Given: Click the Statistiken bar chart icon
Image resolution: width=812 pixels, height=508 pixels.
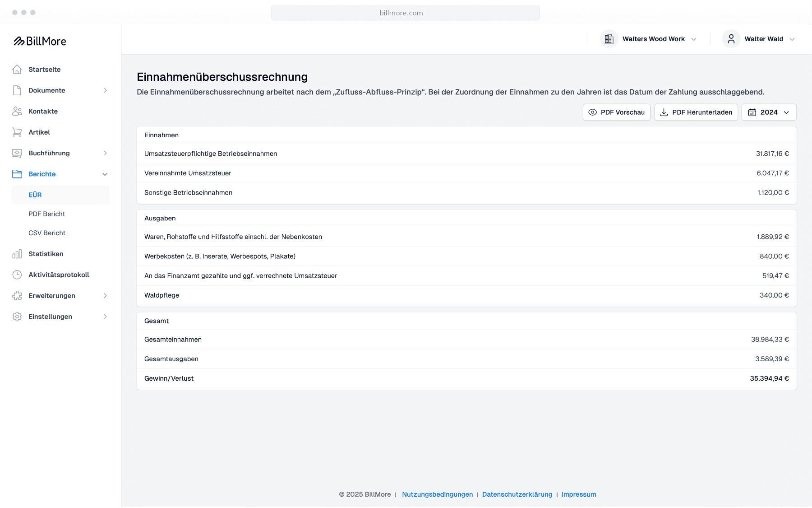Looking at the screenshot, I should 17,254.
